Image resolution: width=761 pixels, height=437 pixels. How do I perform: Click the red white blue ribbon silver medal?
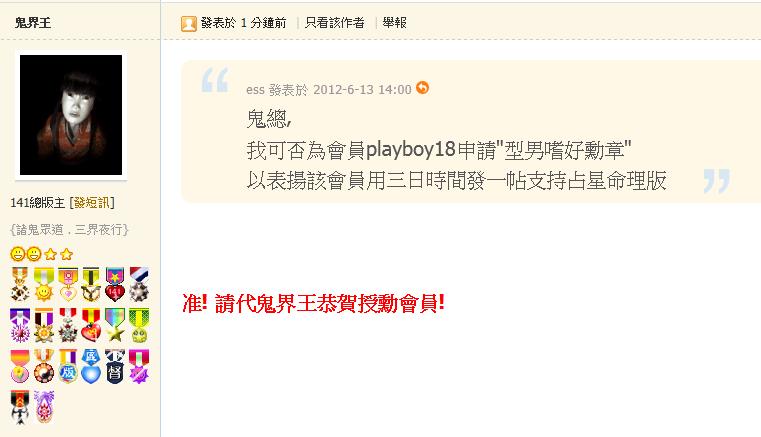point(139,284)
